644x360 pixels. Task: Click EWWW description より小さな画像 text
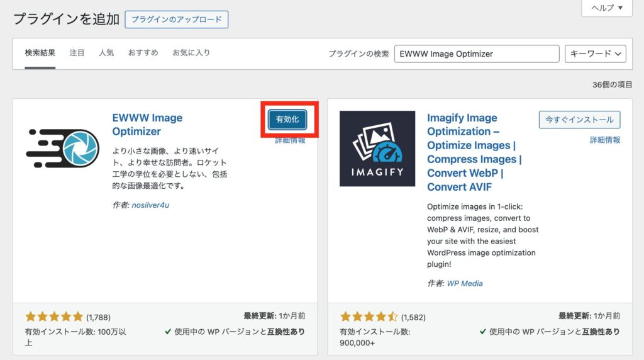[x=170, y=168]
